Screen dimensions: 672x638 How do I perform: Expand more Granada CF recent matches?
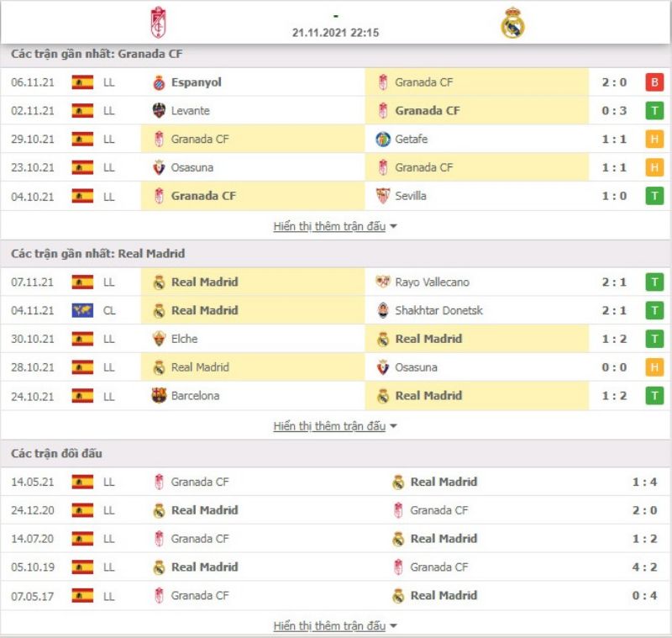click(x=335, y=226)
